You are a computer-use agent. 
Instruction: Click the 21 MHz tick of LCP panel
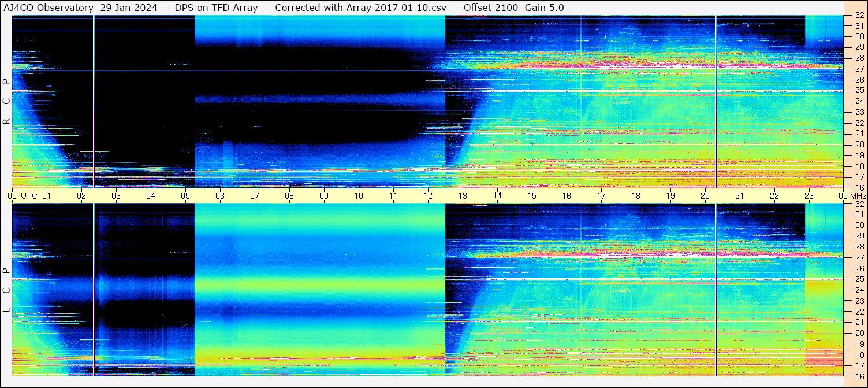(x=859, y=322)
